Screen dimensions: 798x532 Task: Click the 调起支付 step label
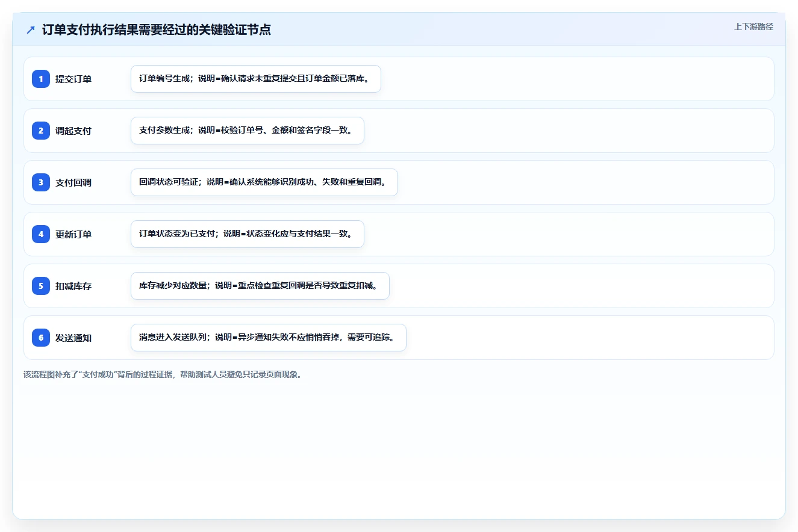(73, 131)
